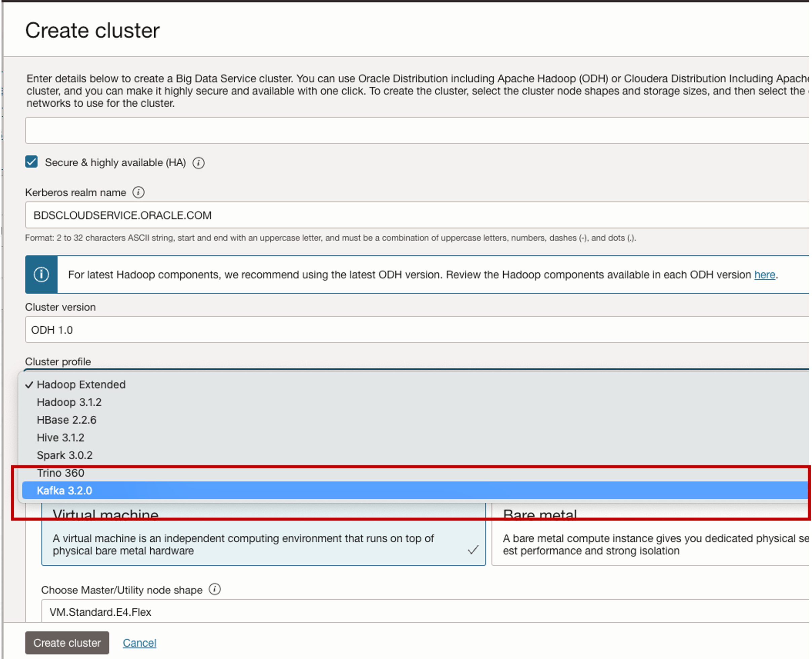The image size is (812, 659).
Task: Select Hive 3.1.2 cluster profile
Action: point(415,437)
